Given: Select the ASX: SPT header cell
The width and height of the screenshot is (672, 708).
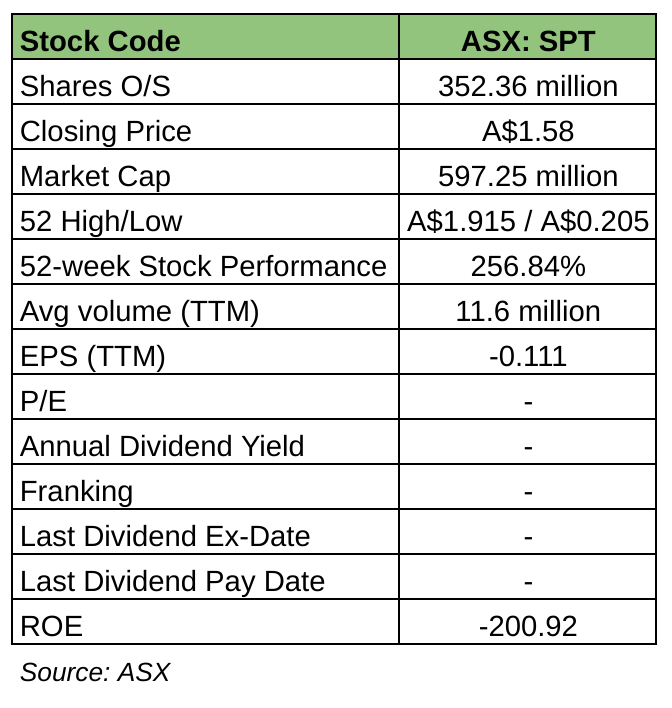Looking at the screenshot, I should pos(527,42).
